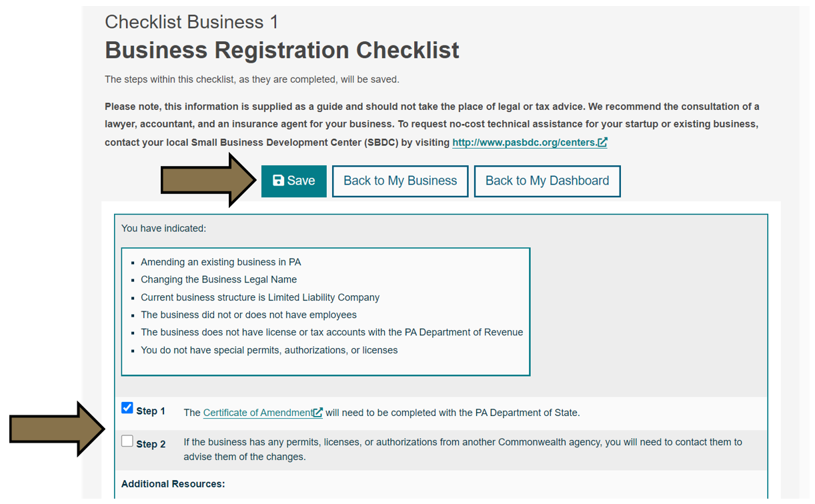Screen dimensions: 815x504
Task: Visit the pasbdc.org centers hyperlink
Action: coord(525,142)
